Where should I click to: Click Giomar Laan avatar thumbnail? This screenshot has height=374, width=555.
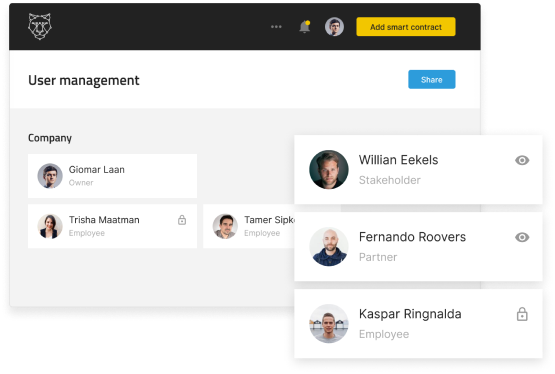click(x=50, y=176)
